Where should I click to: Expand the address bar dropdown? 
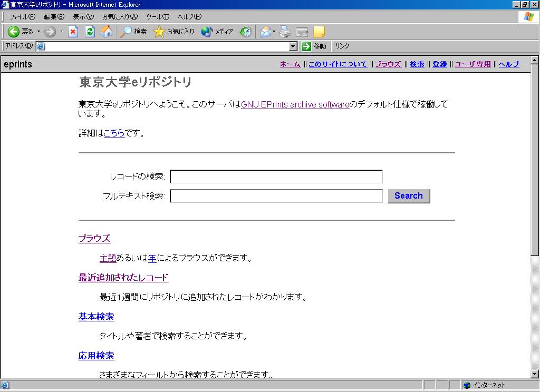(293, 46)
